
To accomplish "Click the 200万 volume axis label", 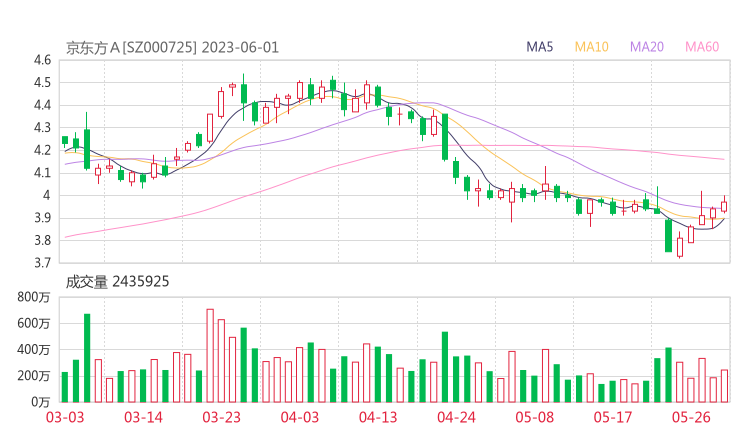I will pos(34,376).
